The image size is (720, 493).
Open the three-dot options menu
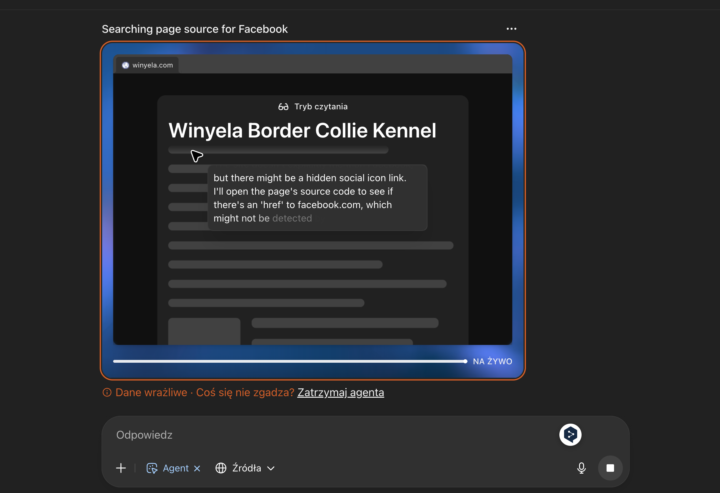tap(511, 29)
